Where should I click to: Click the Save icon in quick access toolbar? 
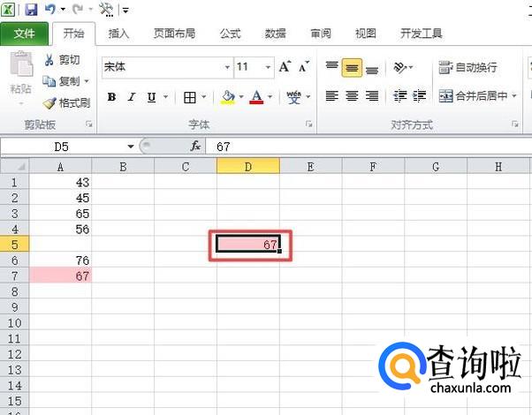(x=31, y=10)
